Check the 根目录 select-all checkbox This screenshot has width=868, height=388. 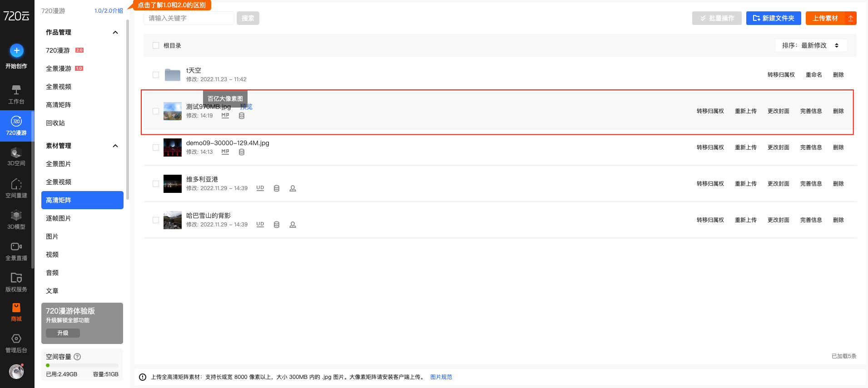click(x=156, y=45)
